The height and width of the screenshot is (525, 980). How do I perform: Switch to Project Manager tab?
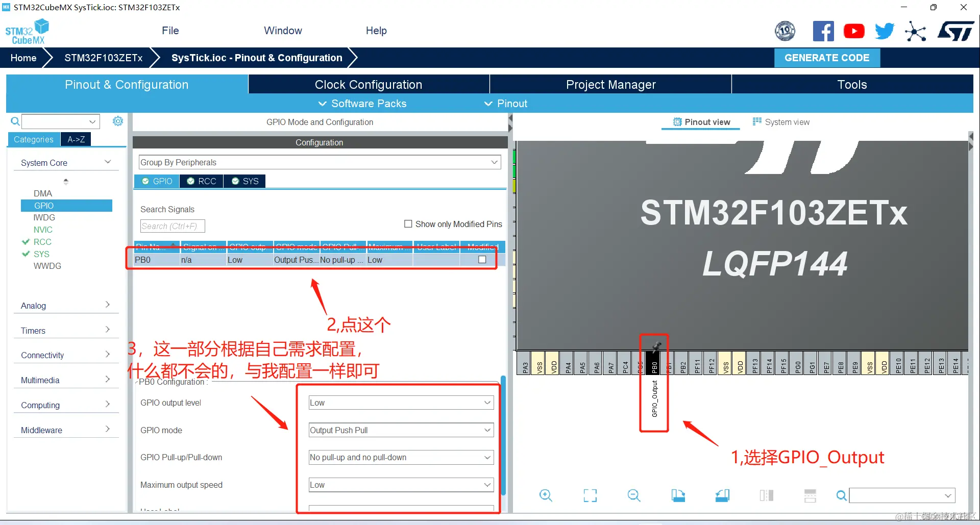point(610,84)
